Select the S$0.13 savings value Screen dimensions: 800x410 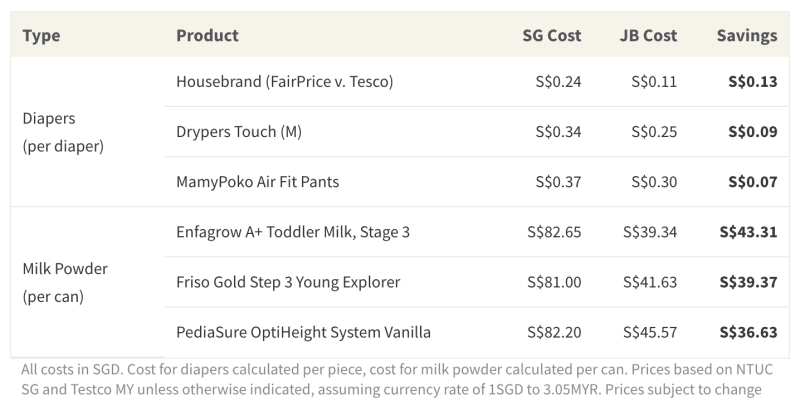pyautogui.click(x=753, y=82)
